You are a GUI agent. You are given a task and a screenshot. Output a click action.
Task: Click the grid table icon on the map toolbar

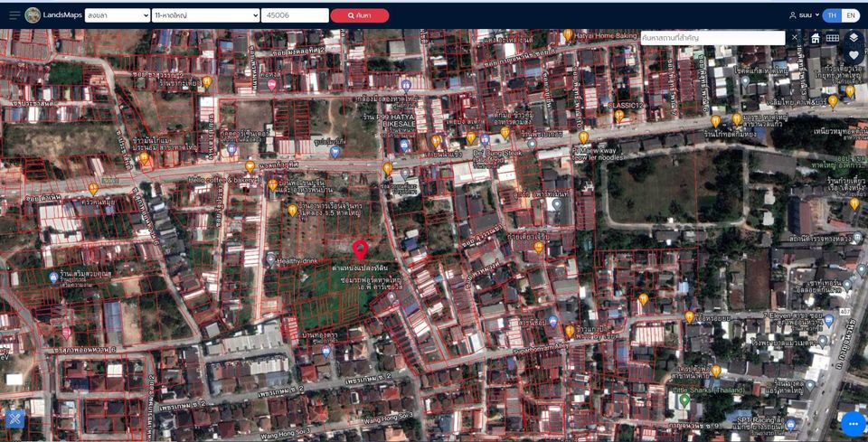click(x=833, y=38)
